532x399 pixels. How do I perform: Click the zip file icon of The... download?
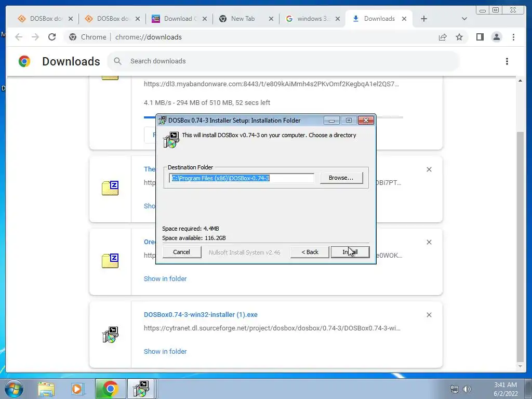(x=110, y=188)
